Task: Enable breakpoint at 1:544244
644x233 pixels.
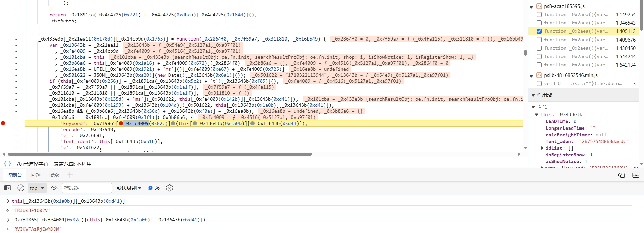Action: 539,56
